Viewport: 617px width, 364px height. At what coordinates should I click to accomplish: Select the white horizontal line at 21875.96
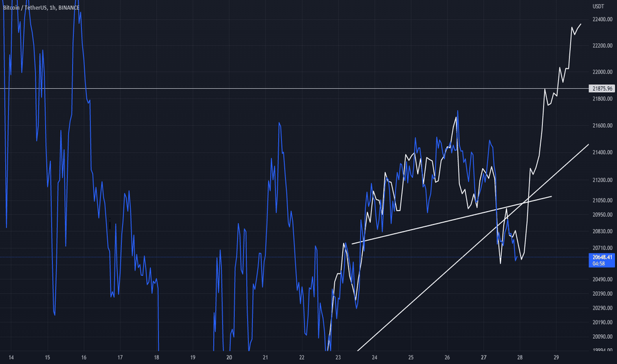[x=294, y=89]
